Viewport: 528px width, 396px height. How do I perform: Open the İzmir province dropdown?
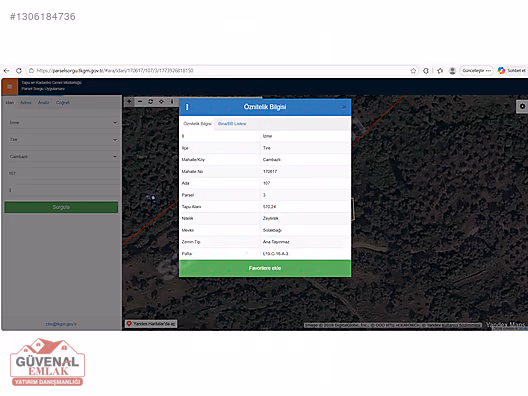click(63, 123)
